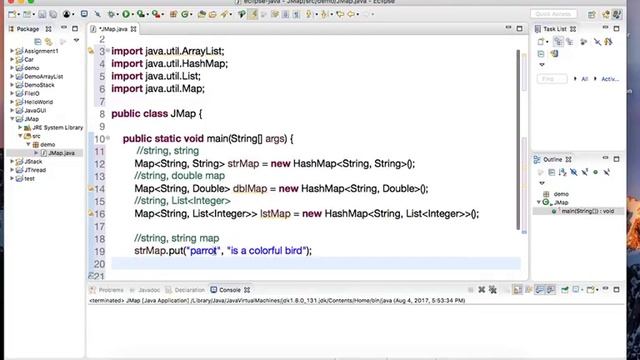Screen dimensions: 640x360
Task: Toggle Mark Occurrences in the toolbar
Action: (x=253, y=14)
